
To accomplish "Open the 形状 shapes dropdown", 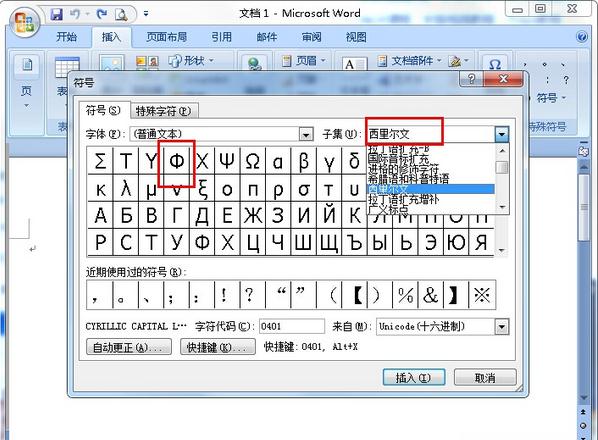I will click(x=191, y=61).
